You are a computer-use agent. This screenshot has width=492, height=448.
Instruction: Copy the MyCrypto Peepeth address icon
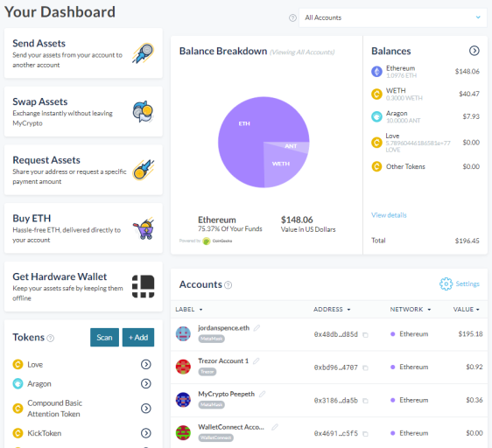point(365,401)
